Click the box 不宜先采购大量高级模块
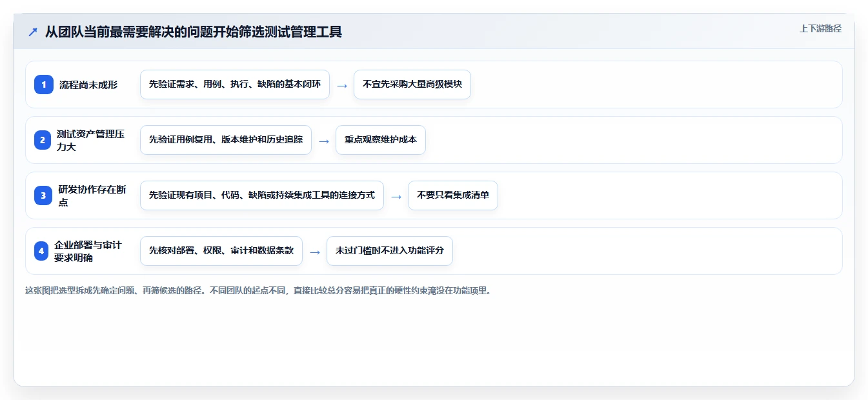Screen dimensions: 868x400 tap(412, 85)
